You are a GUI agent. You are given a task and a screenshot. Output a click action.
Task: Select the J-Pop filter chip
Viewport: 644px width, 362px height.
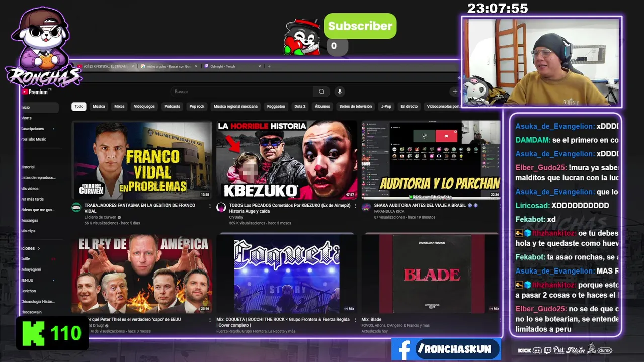click(x=386, y=106)
